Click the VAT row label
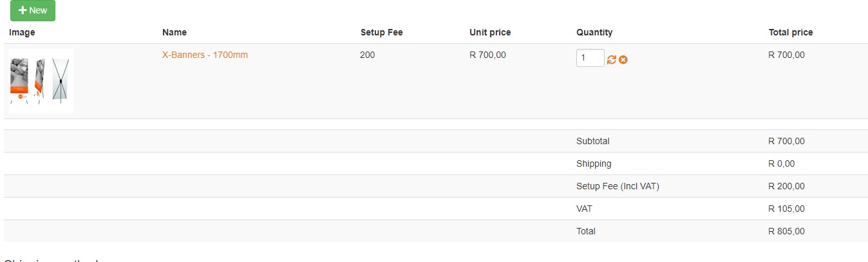The image size is (868, 262). pos(584,209)
